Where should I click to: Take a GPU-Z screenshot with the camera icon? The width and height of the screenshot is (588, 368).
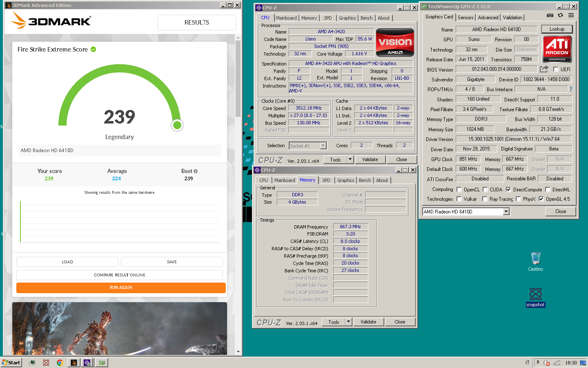(550, 15)
